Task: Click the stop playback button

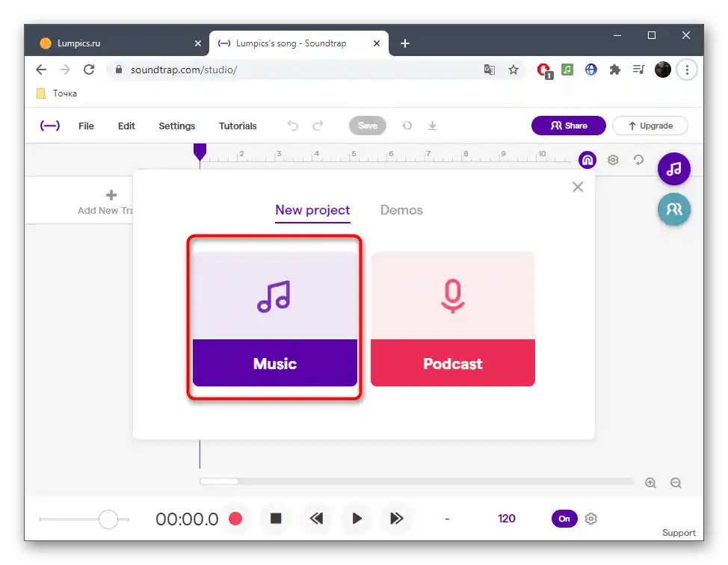Action: (276, 518)
